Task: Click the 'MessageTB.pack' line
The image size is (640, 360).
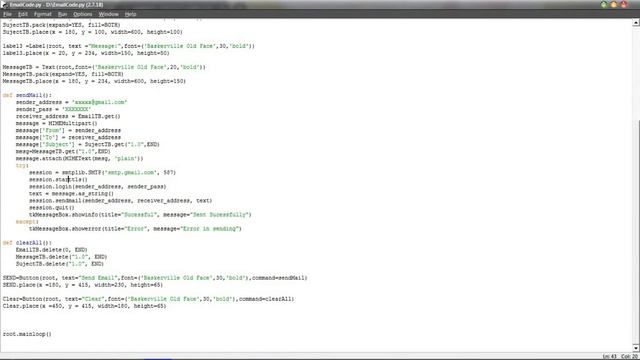Action: pos(63,74)
